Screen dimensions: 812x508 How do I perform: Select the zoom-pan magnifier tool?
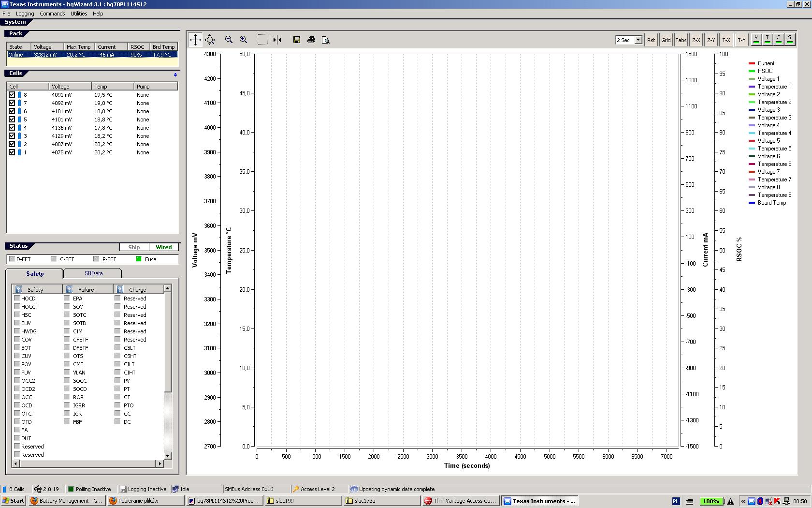[x=210, y=40]
